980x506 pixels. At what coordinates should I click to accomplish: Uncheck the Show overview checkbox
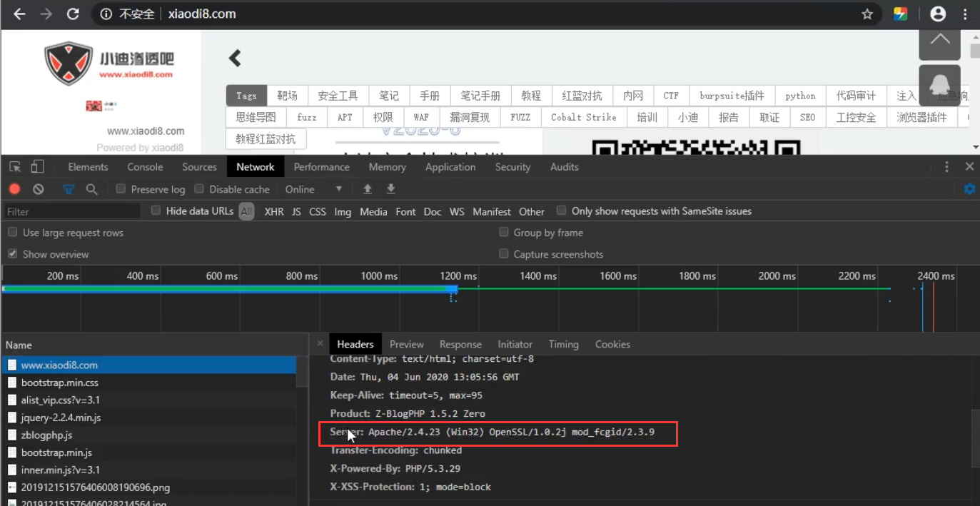[x=13, y=254]
